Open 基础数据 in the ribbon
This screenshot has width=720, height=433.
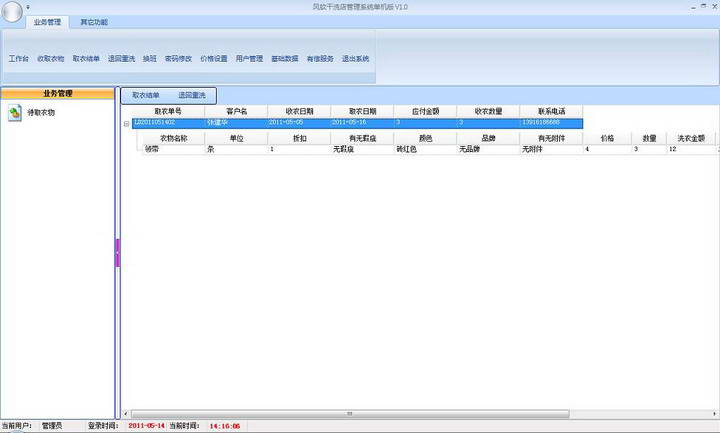(x=285, y=59)
